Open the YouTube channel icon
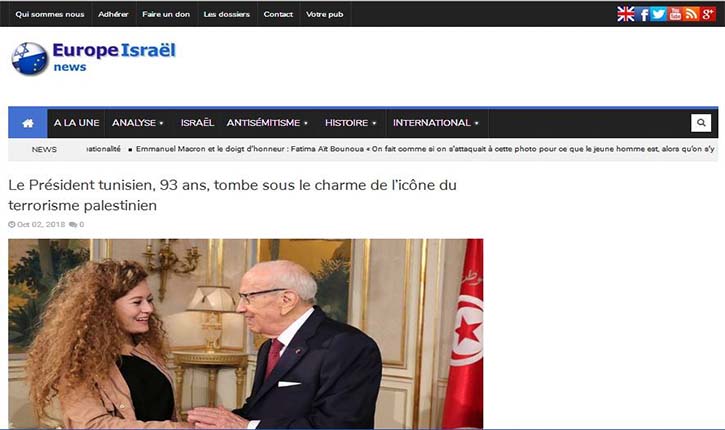Viewport: 725px width, 430px height. pyautogui.click(x=675, y=14)
